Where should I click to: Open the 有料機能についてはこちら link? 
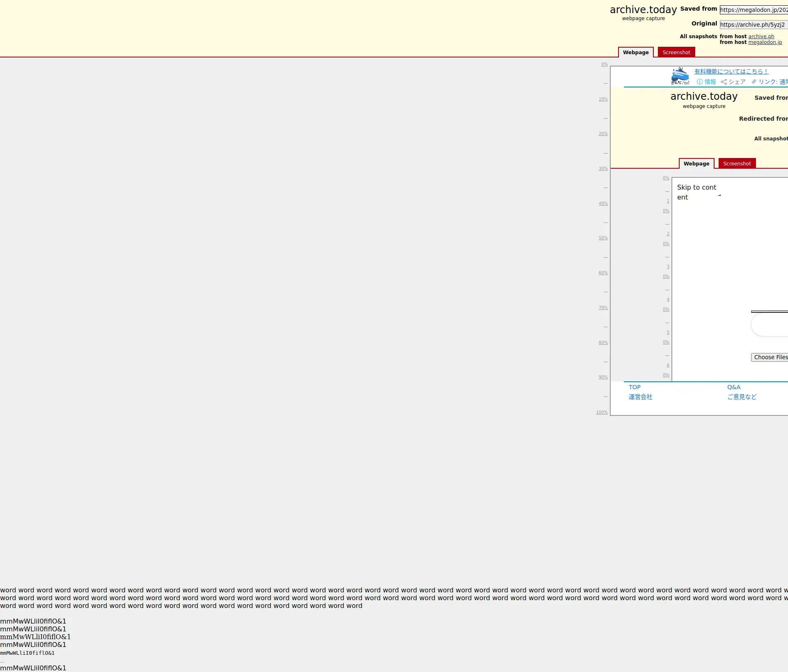tap(731, 71)
